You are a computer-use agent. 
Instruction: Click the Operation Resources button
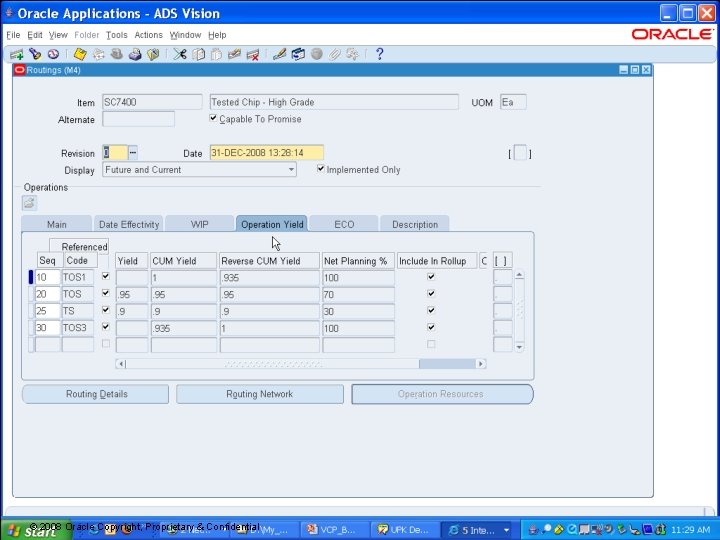[x=442, y=394]
